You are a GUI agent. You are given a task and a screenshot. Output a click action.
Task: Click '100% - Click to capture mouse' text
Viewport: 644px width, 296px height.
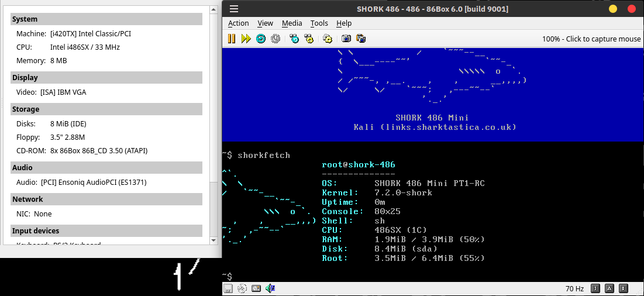[x=591, y=39]
